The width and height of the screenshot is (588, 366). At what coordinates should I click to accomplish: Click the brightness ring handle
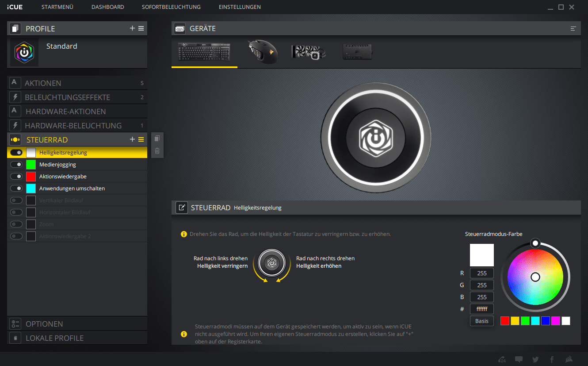click(x=535, y=243)
